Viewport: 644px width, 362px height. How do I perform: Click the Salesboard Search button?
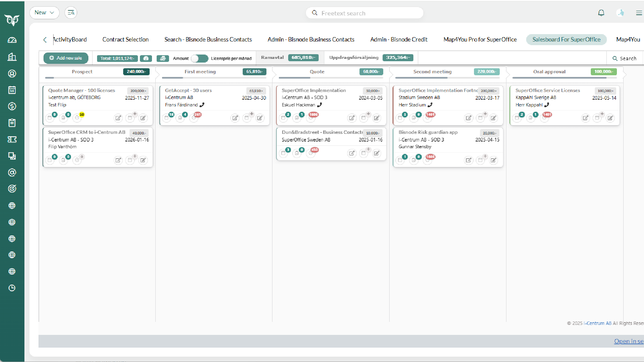coord(625,58)
